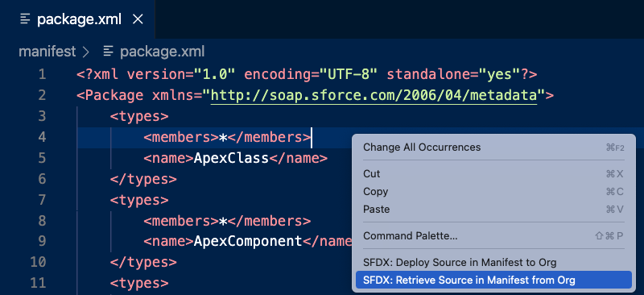Choose Copy from the context menu
The height and width of the screenshot is (295, 644).
tap(493, 191)
